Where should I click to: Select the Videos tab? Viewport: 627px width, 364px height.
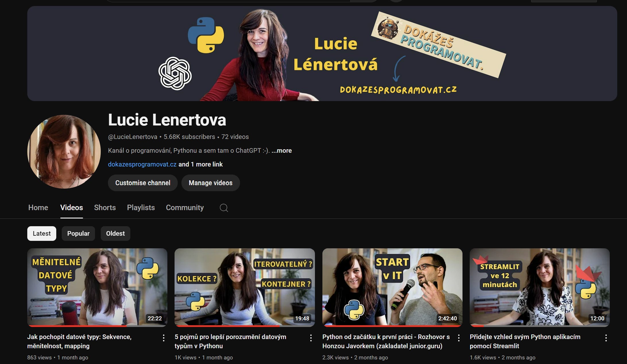(71, 208)
